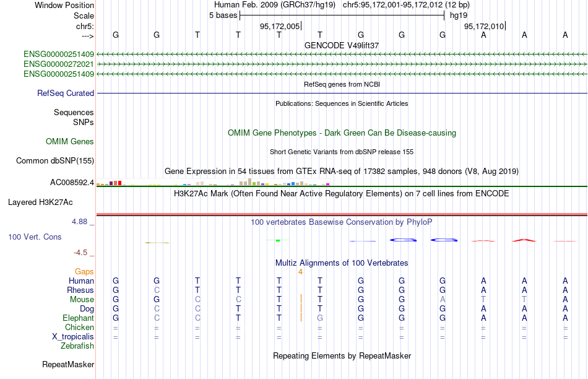Viewport: 588px width, 379px height.
Task: Click the Window Position label
Action: click(x=64, y=5)
